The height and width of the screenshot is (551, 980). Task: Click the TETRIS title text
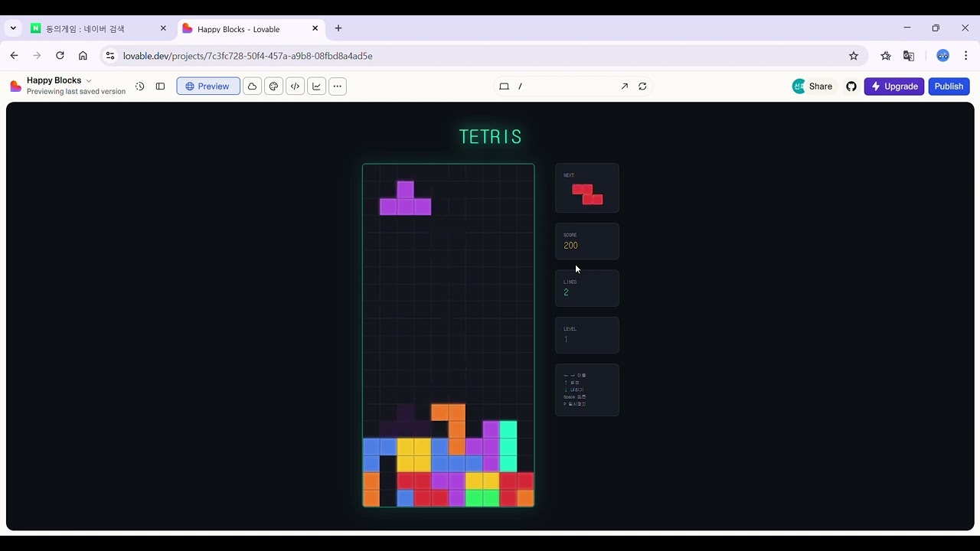pos(491,137)
